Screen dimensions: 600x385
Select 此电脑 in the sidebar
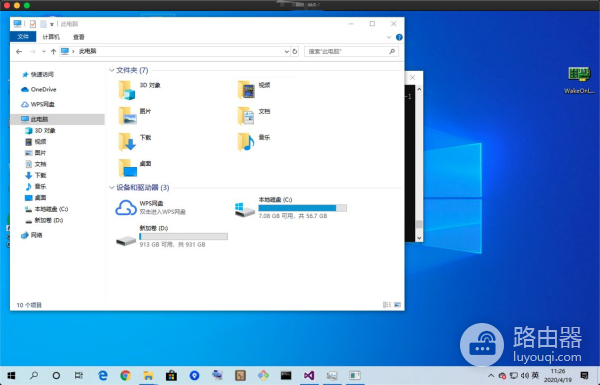57,119
